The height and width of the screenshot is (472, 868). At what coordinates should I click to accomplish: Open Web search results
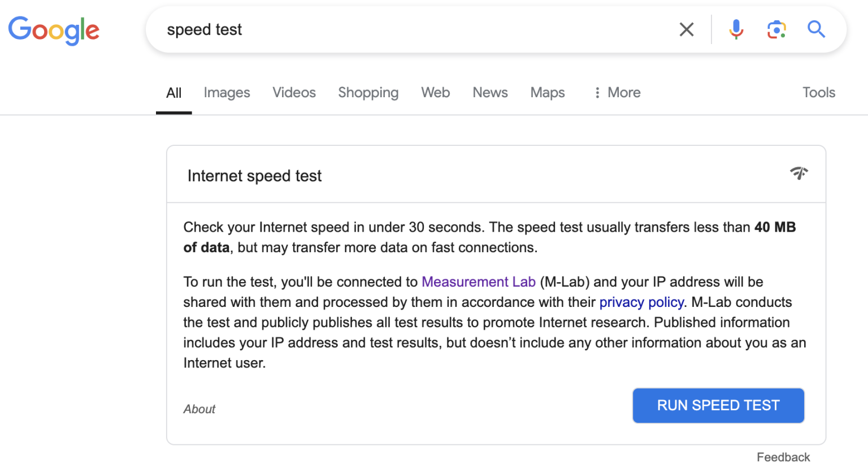435,92
